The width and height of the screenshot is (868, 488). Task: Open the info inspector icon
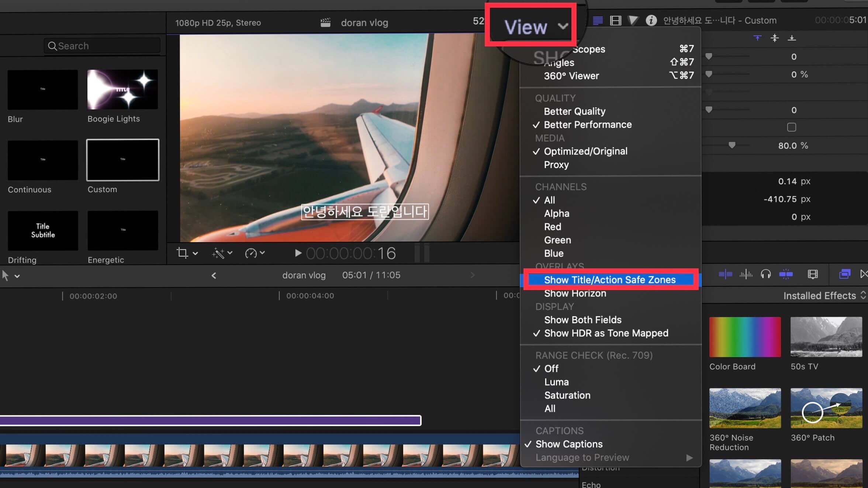pos(651,20)
